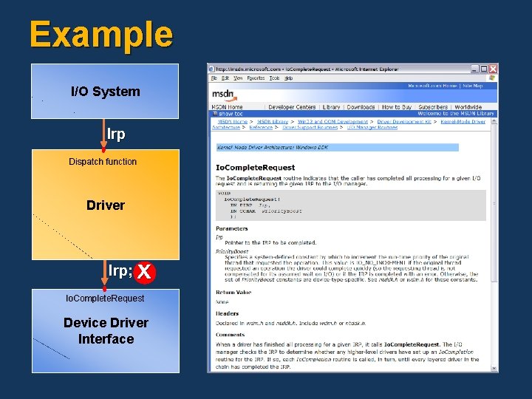Open the Favorites menu
532x399 pixels.
tap(256, 78)
